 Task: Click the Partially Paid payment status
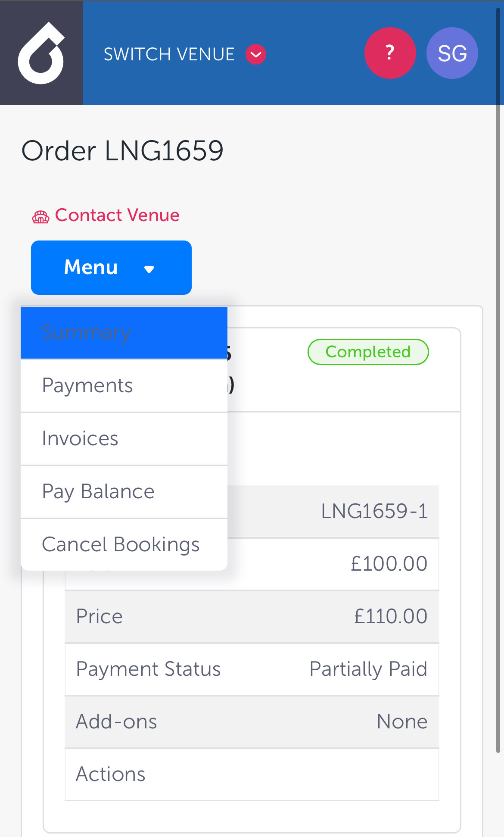tap(368, 669)
